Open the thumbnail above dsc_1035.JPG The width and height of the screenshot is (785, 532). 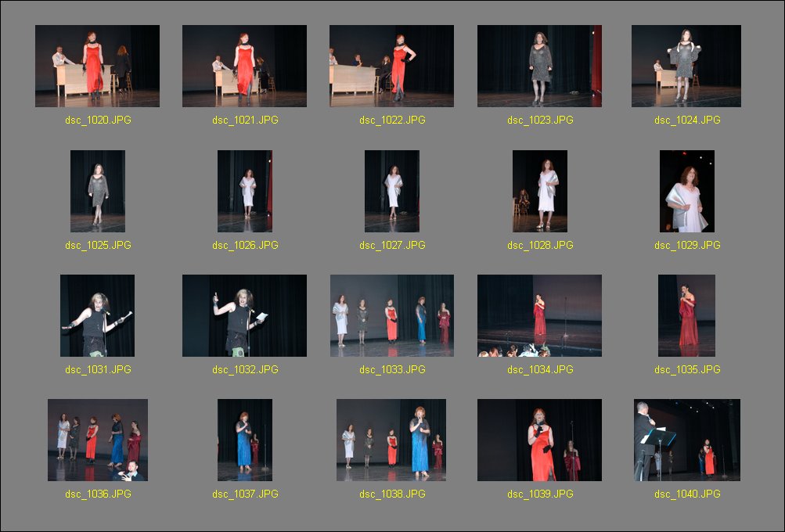(x=687, y=316)
